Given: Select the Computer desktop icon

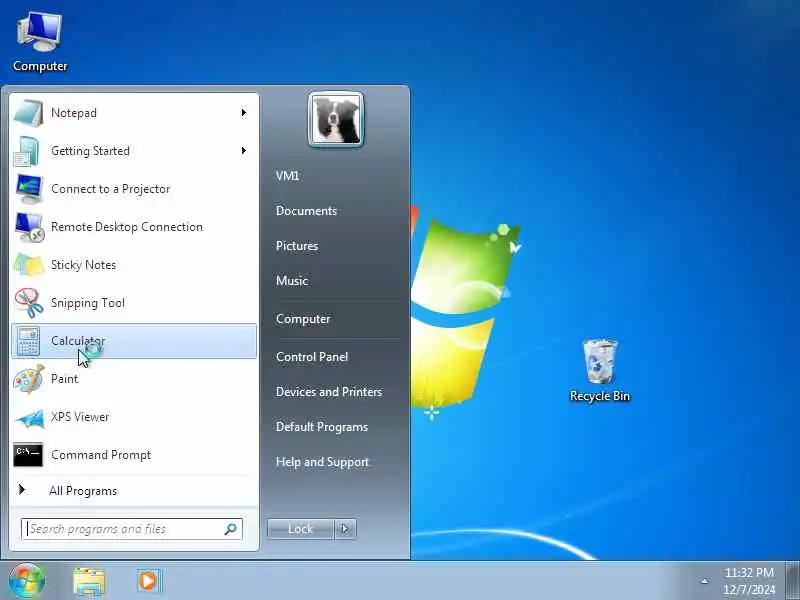Looking at the screenshot, I should click(x=40, y=42).
